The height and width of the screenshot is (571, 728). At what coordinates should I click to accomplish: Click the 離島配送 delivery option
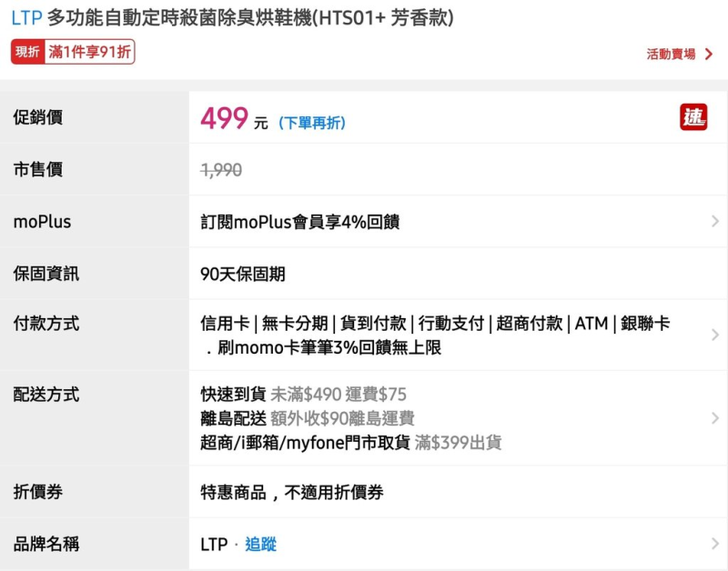[x=233, y=418]
